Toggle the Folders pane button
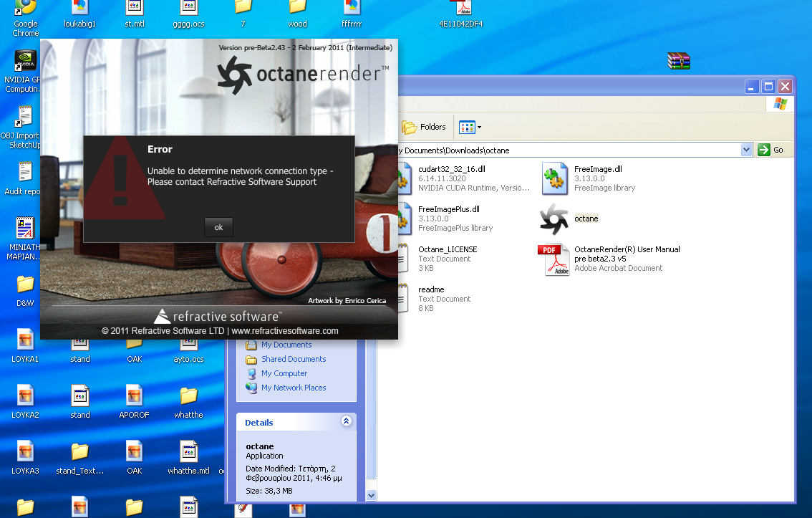Screen dimensions: 812x518 [x=424, y=127]
